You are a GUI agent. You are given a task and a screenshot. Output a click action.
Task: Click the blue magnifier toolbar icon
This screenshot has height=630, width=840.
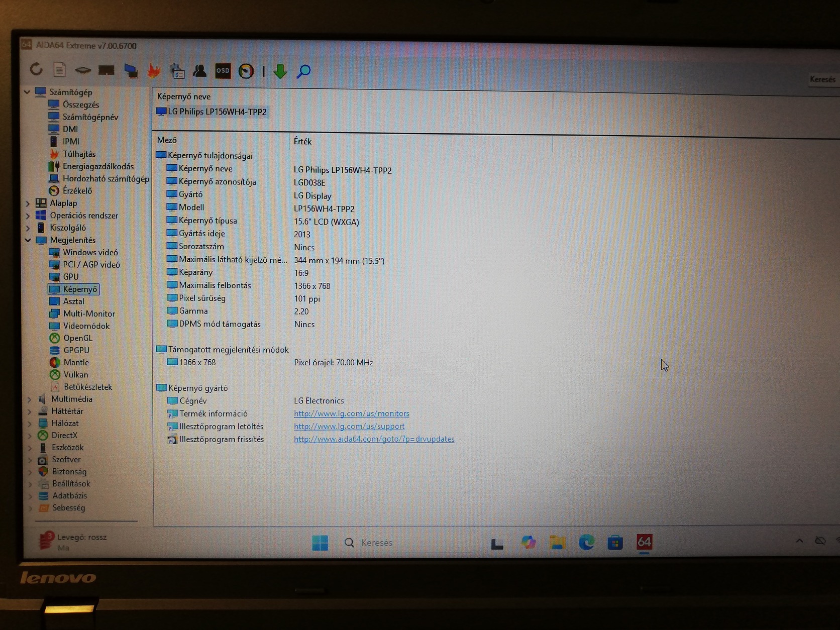pos(303,72)
